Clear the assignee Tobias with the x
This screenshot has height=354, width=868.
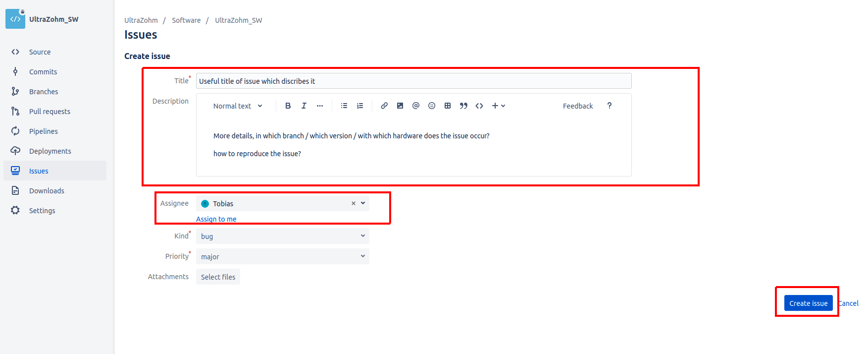[x=354, y=203]
